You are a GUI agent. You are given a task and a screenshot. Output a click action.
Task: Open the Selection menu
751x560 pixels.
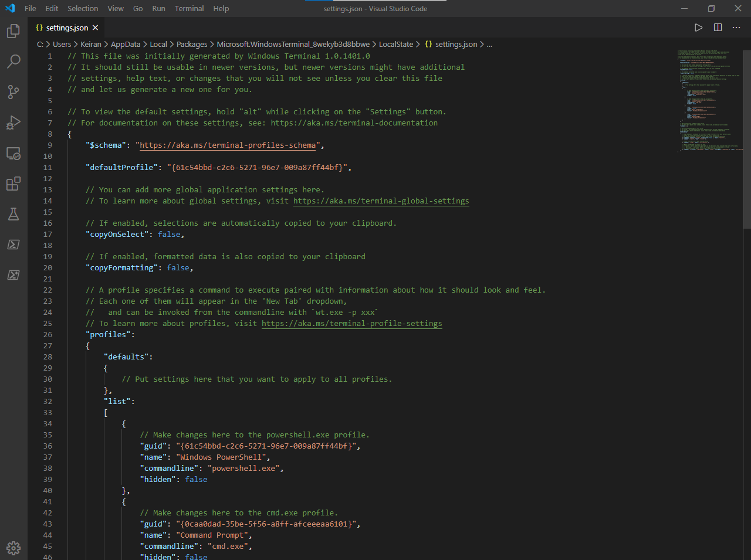point(83,8)
